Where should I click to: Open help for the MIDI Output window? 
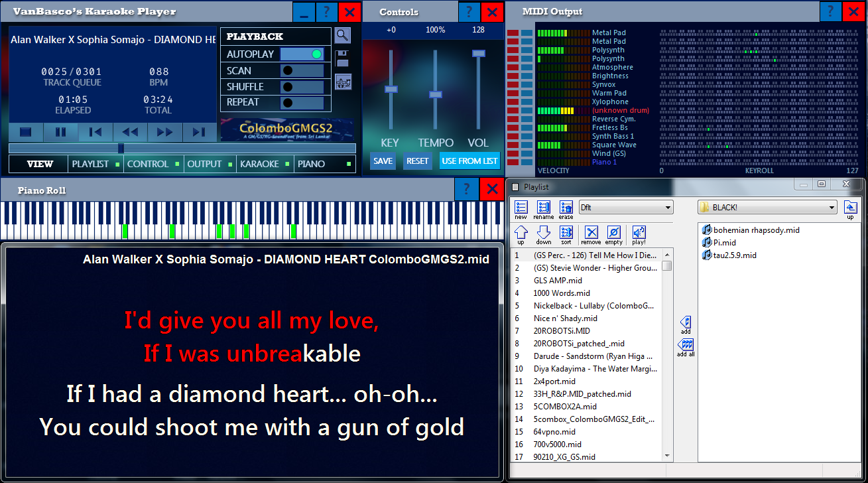click(830, 12)
